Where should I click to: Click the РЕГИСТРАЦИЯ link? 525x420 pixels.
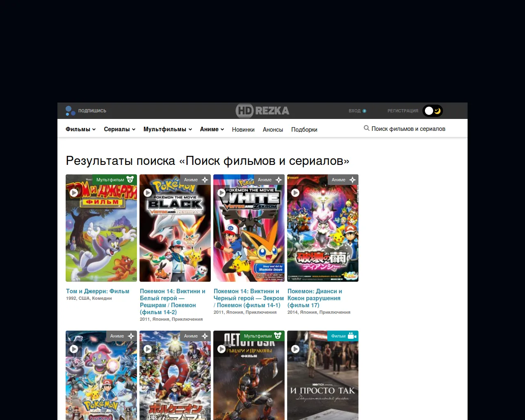point(403,111)
